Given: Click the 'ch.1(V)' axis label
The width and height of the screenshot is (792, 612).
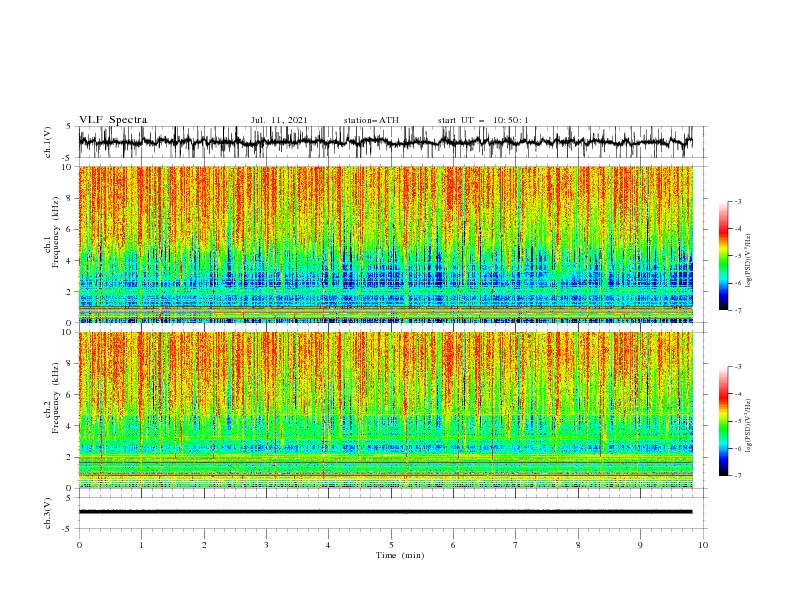Looking at the screenshot, I should click(x=48, y=142).
